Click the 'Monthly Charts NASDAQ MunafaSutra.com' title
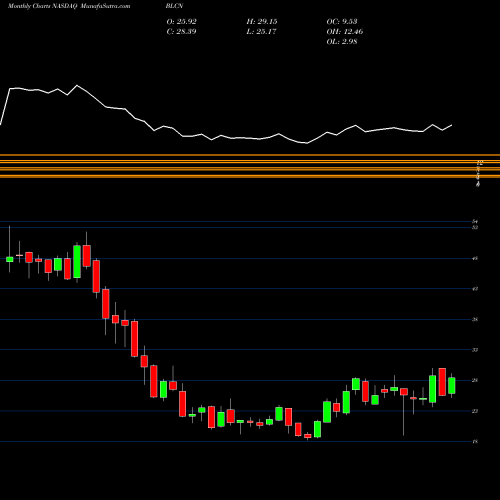The image size is (500, 500). 69,6
